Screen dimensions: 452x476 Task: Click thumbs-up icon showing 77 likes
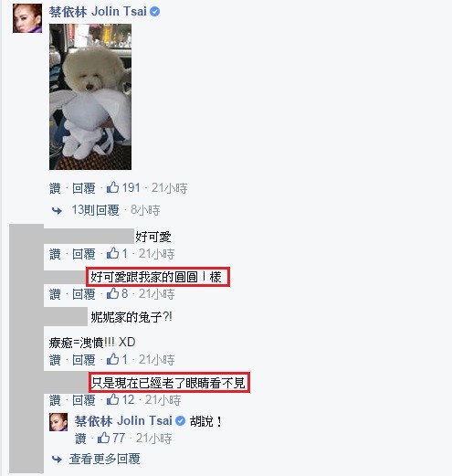point(103,438)
